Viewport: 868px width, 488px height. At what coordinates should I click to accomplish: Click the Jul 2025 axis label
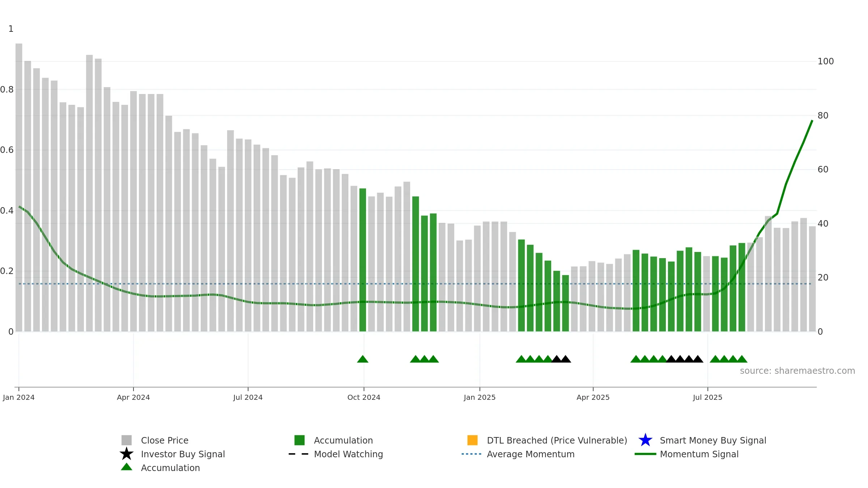click(x=707, y=397)
